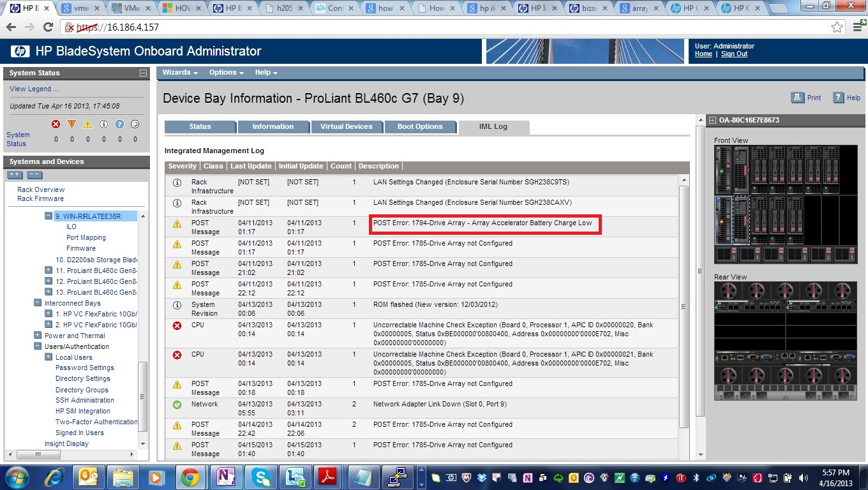Reload the page with browser refresh
This screenshot has width=868, height=490.
tap(48, 27)
